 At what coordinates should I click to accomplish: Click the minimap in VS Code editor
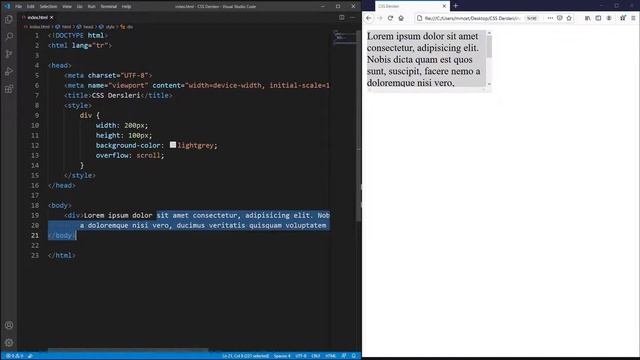pos(344,37)
